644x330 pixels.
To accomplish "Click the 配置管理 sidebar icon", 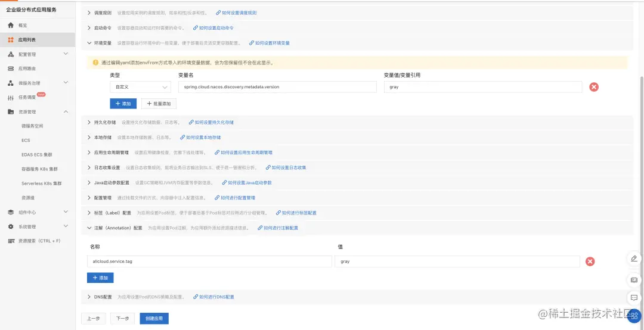I will pyautogui.click(x=11, y=54).
